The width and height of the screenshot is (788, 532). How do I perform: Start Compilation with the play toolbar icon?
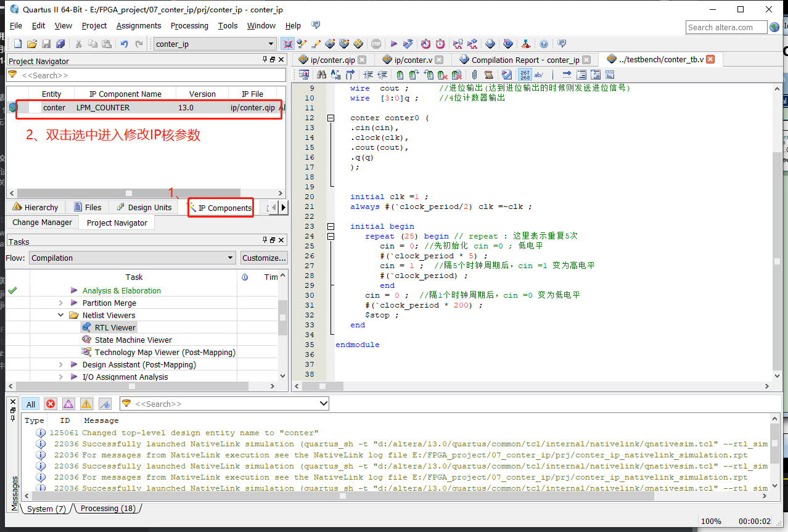(x=393, y=43)
